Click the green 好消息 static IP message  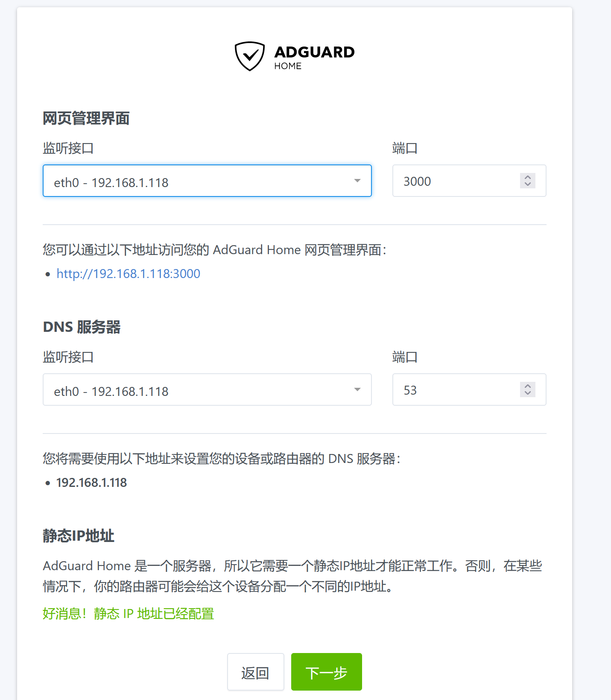tap(128, 614)
